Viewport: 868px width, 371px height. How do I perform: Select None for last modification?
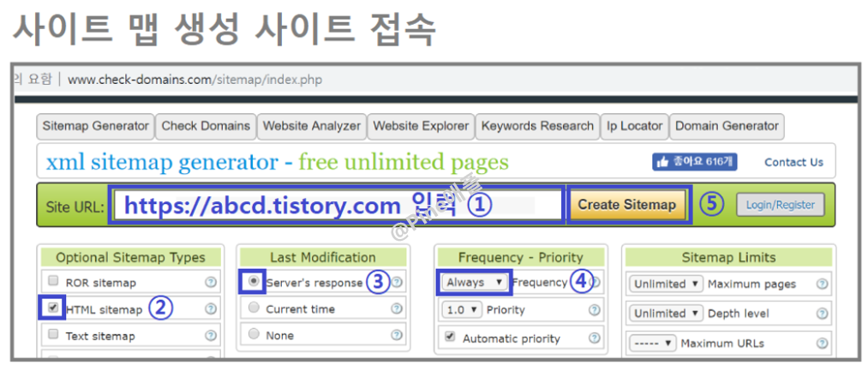(254, 334)
